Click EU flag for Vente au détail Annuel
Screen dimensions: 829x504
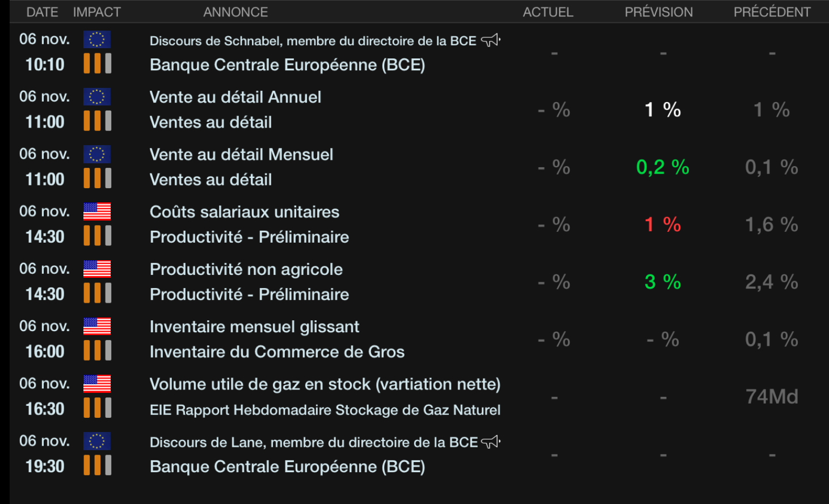[x=97, y=97]
